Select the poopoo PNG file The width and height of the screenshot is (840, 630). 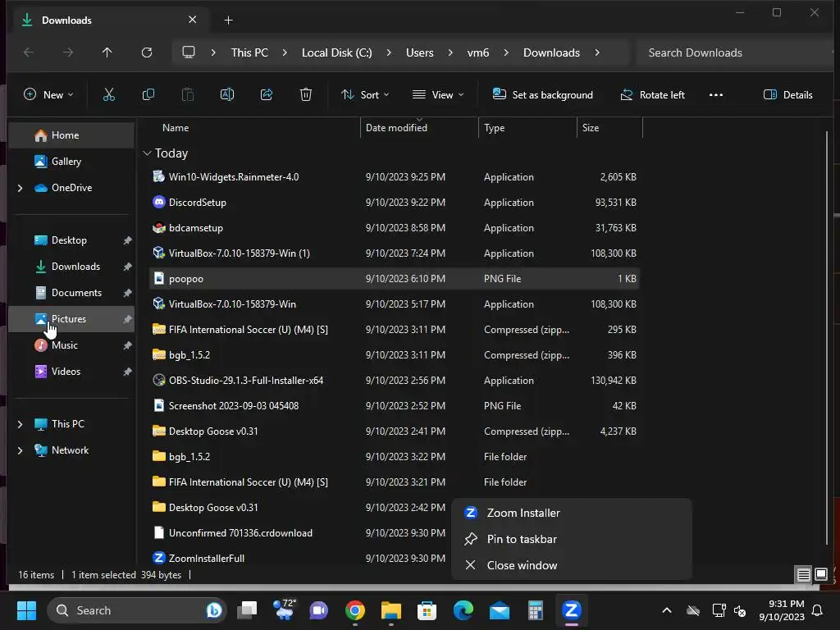[x=394, y=279]
